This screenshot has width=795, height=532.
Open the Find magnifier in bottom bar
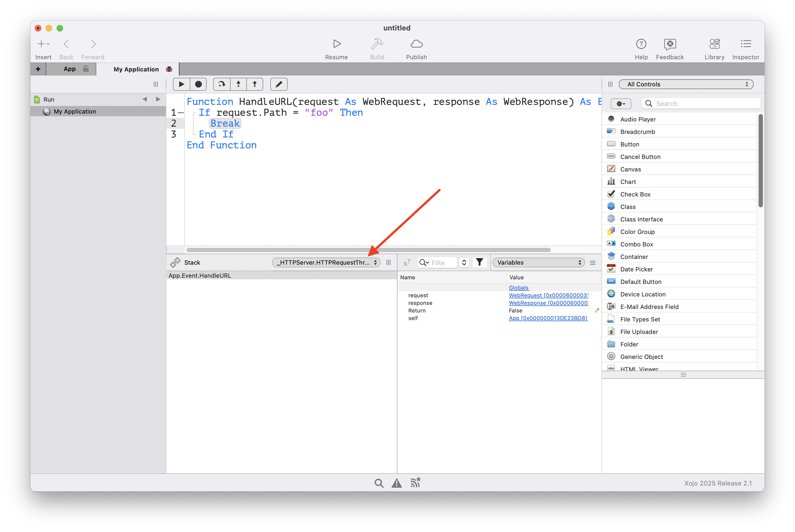click(x=379, y=483)
